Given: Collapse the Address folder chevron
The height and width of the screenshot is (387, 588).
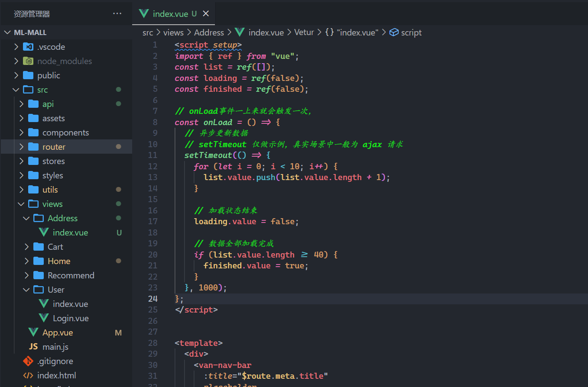Looking at the screenshot, I should [x=26, y=218].
